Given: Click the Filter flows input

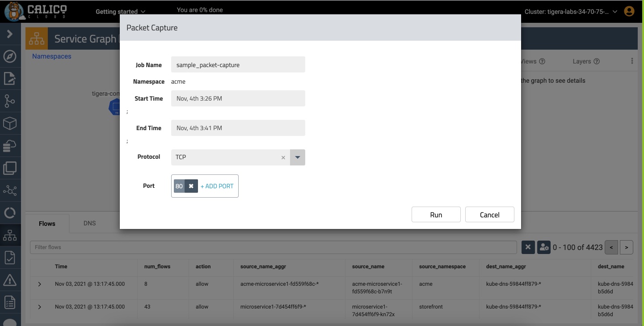Looking at the screenshot, I should pyautogui.click(x=274, y=247).
